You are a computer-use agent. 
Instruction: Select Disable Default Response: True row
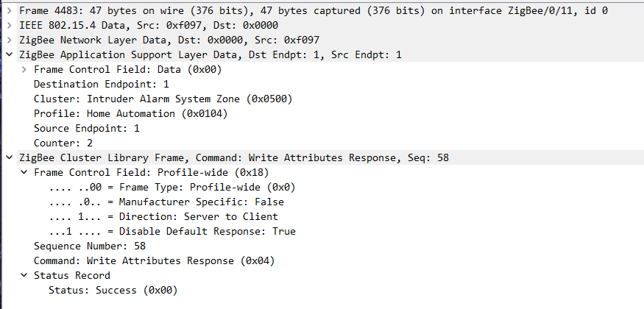(171, 231)
